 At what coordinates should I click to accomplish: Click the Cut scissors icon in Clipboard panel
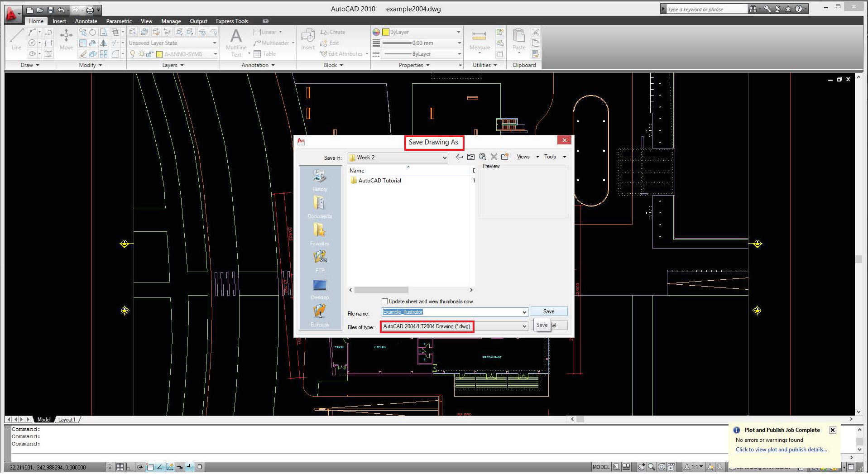(x=536, y=32)
